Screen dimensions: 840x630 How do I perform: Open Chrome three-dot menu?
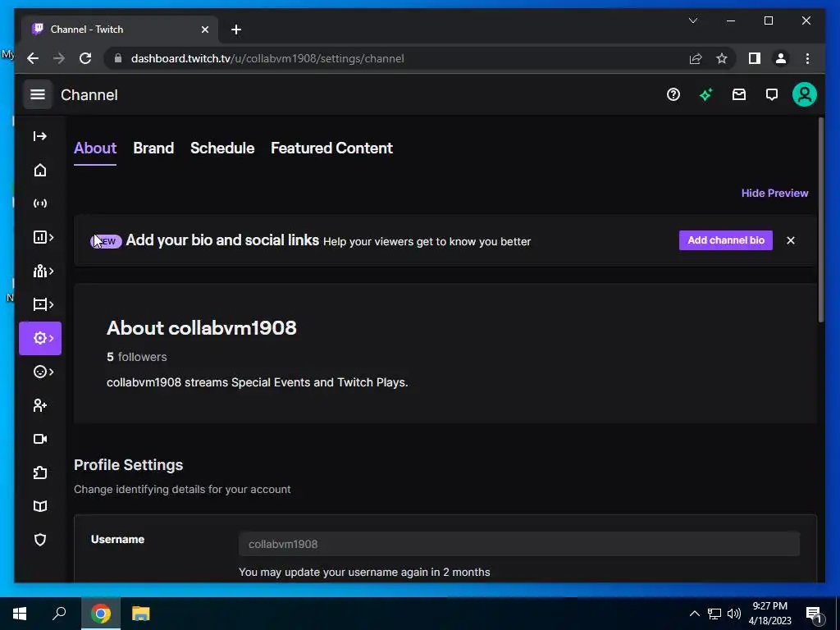pyautogui.click(x=807, y=58)
